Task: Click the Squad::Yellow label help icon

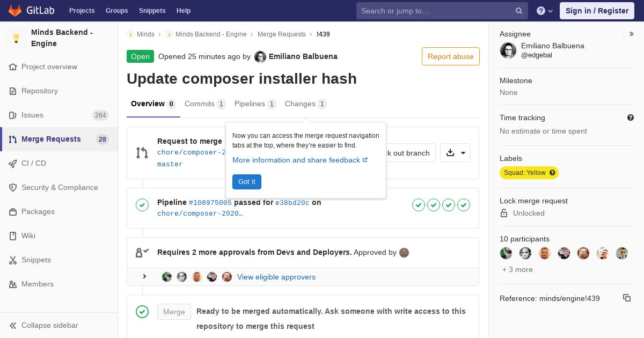Action: click(x=552, y=173)
